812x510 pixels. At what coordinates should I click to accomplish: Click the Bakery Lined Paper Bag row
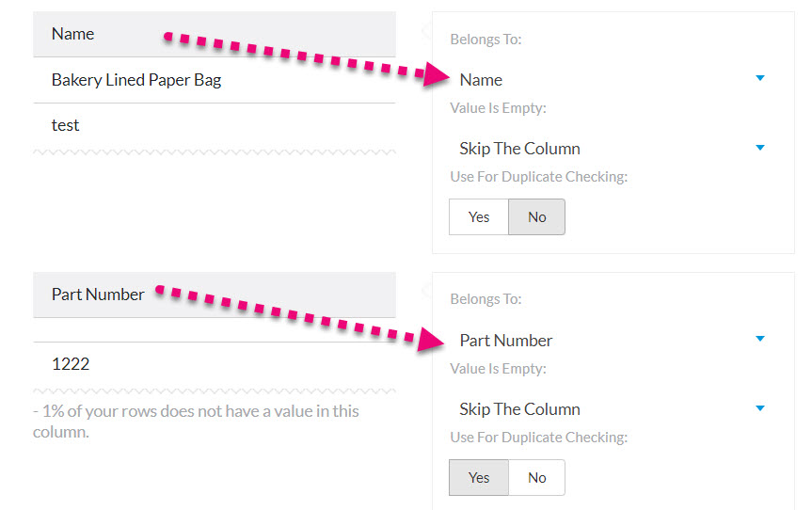[x=215, y=80]
